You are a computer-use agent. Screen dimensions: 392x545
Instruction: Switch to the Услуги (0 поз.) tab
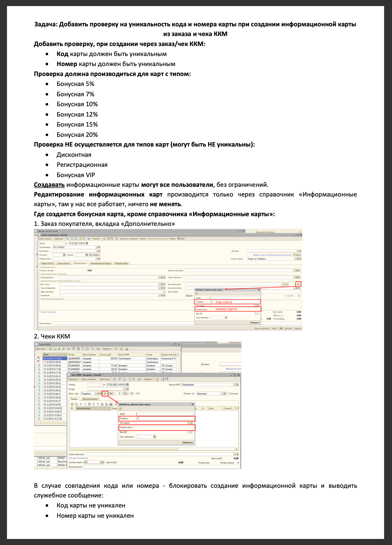tap(64, 263)
